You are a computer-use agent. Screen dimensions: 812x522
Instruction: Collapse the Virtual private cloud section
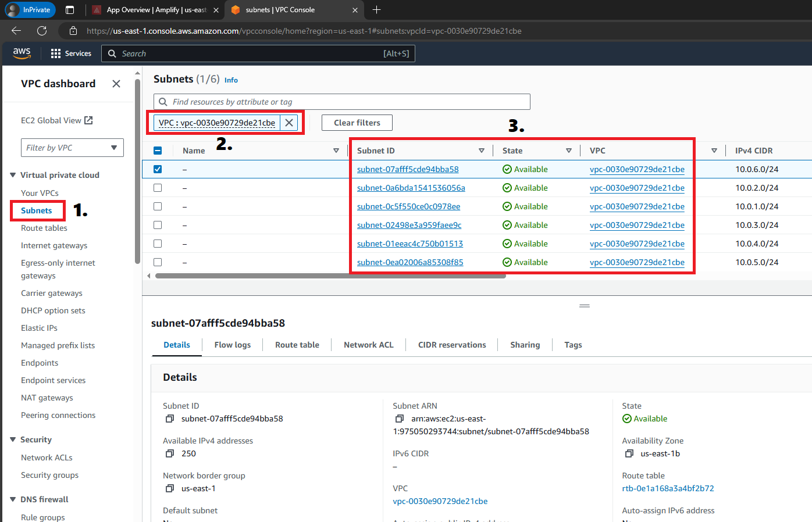tap(13, 175)
